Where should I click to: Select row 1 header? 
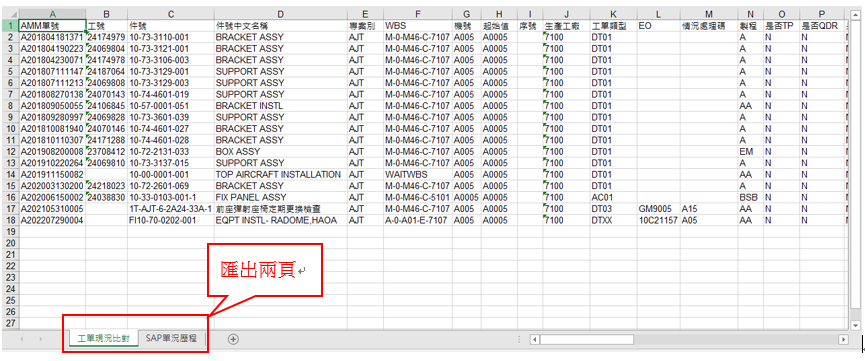pyautogui.click(x=10, y=26)
